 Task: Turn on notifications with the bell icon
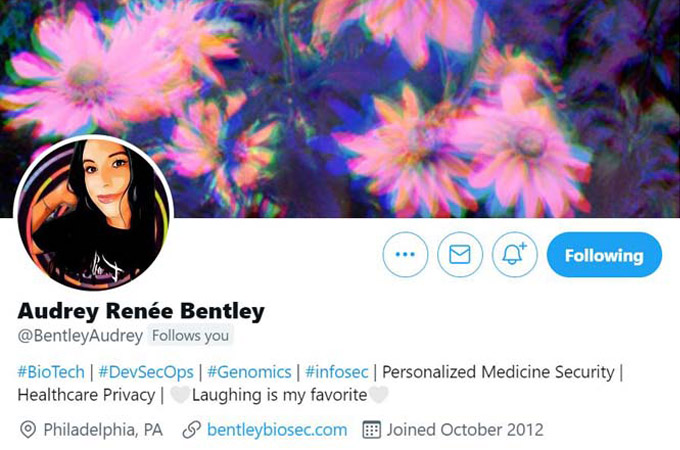pyautogui.click(x=514, y=254)
